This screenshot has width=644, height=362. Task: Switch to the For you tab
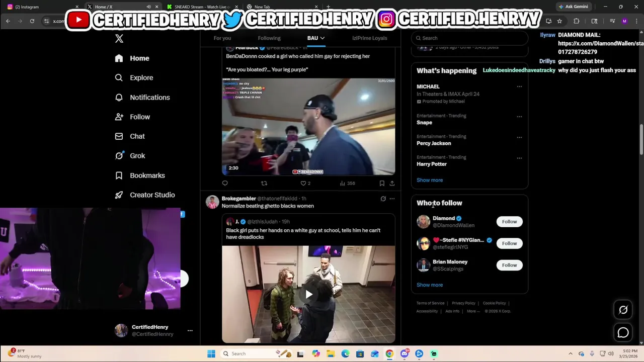pyautogui.click(x=222, y=38)
